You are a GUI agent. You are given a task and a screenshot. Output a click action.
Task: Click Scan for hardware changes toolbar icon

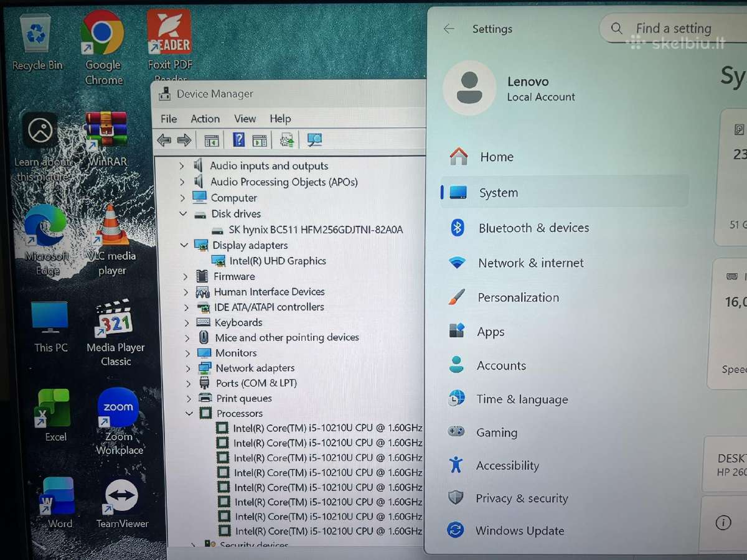coord(314,141)
